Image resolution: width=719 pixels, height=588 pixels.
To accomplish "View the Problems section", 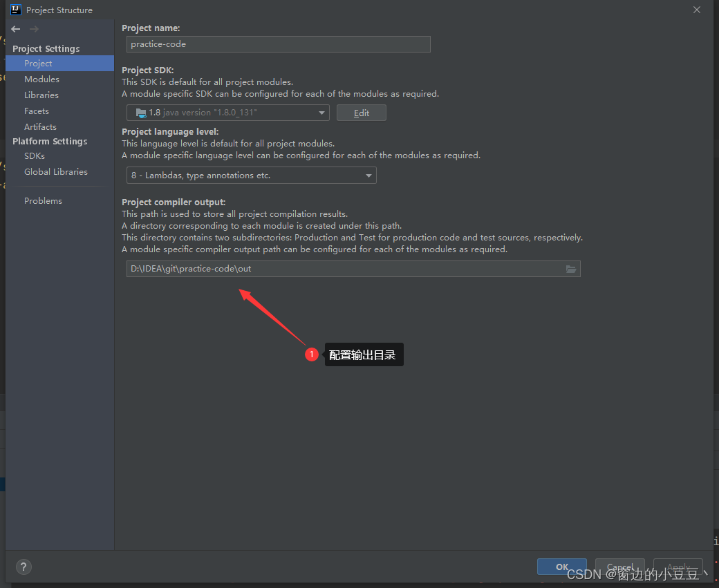I will coord(43,200).
